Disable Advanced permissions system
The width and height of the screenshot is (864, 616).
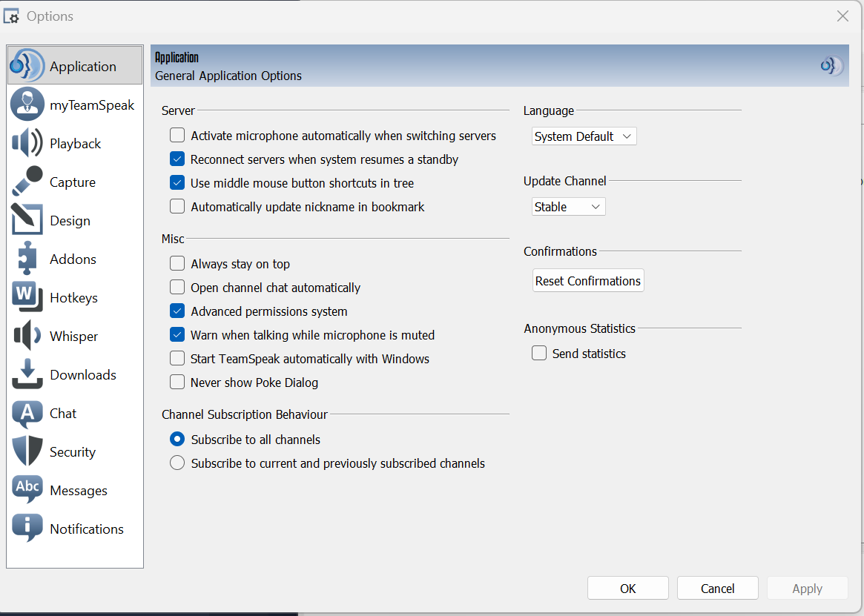(177, 311)
